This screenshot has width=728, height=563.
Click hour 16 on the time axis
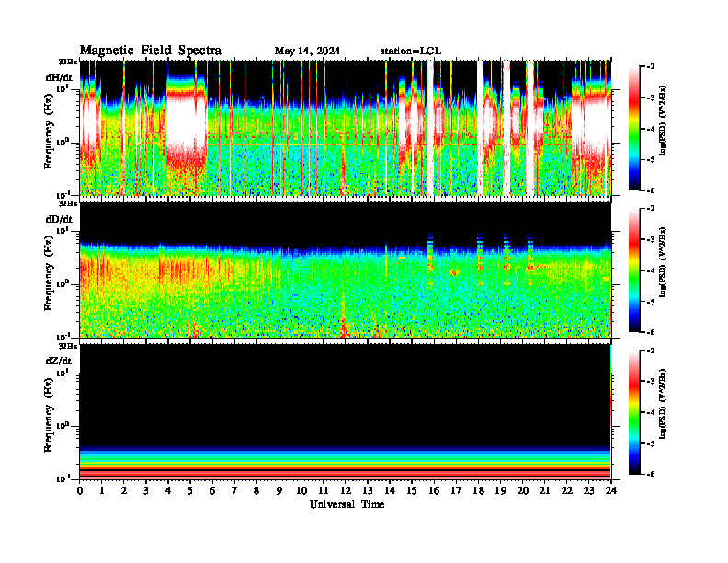pos(434,490)
